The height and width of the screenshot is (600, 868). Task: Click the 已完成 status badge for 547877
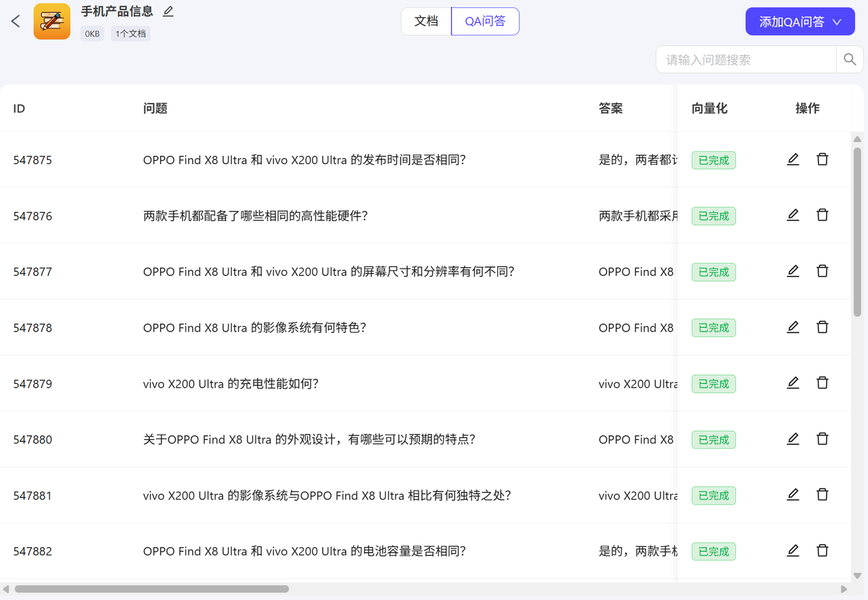pyautogui.click(x=713, y=272)
